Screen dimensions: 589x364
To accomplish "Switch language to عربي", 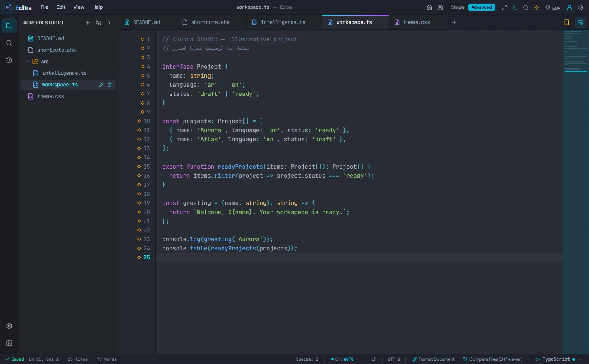I will click(553, 7).
